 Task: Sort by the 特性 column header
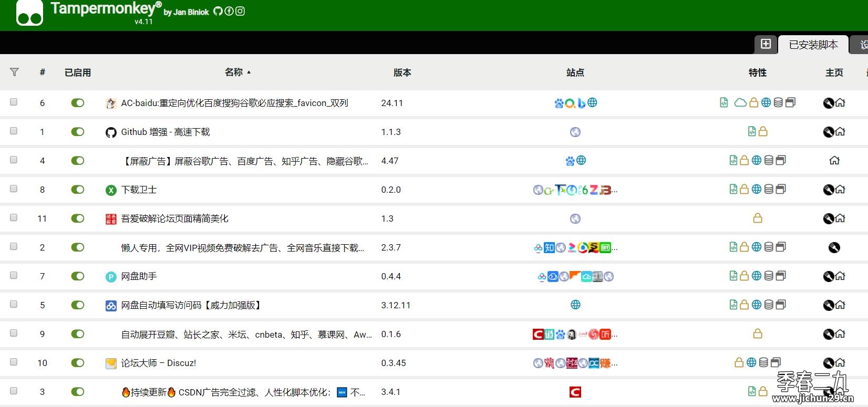click(758, 72)
